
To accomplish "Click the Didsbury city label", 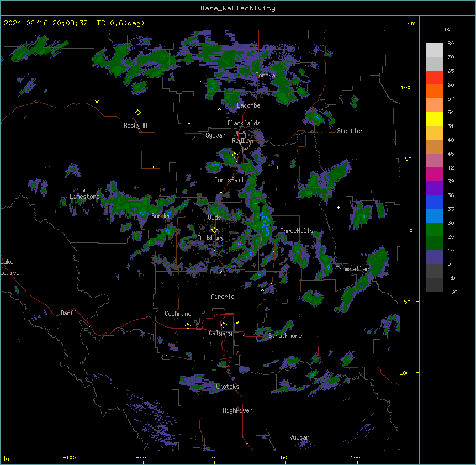I will (211, 238).
